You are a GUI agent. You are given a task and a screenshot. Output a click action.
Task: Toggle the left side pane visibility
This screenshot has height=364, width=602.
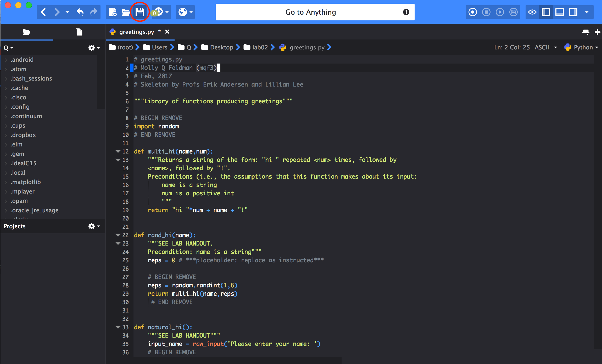[546, 12]
